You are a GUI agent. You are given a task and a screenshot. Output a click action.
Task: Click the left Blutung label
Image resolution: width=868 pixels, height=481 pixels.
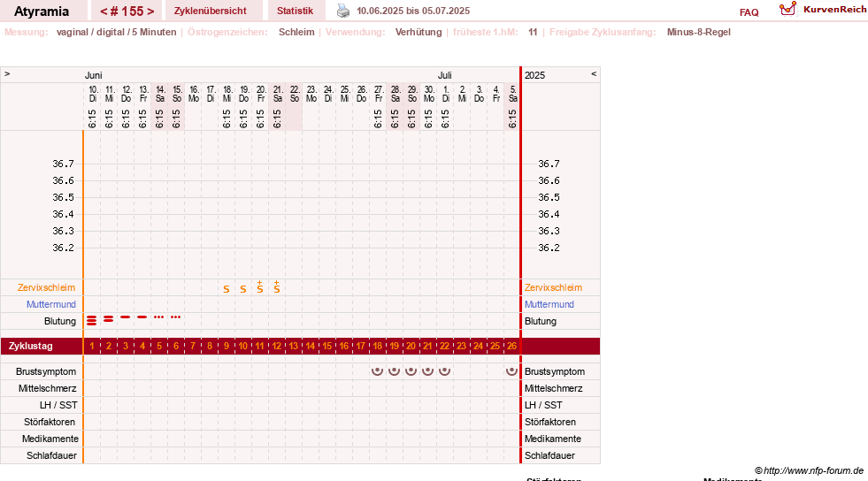[x=60, y=321]
